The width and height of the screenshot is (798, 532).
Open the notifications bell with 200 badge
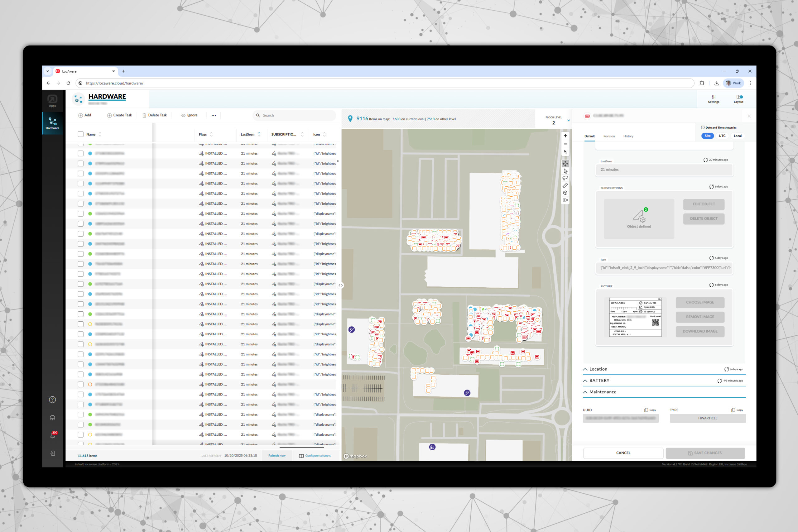53,435
